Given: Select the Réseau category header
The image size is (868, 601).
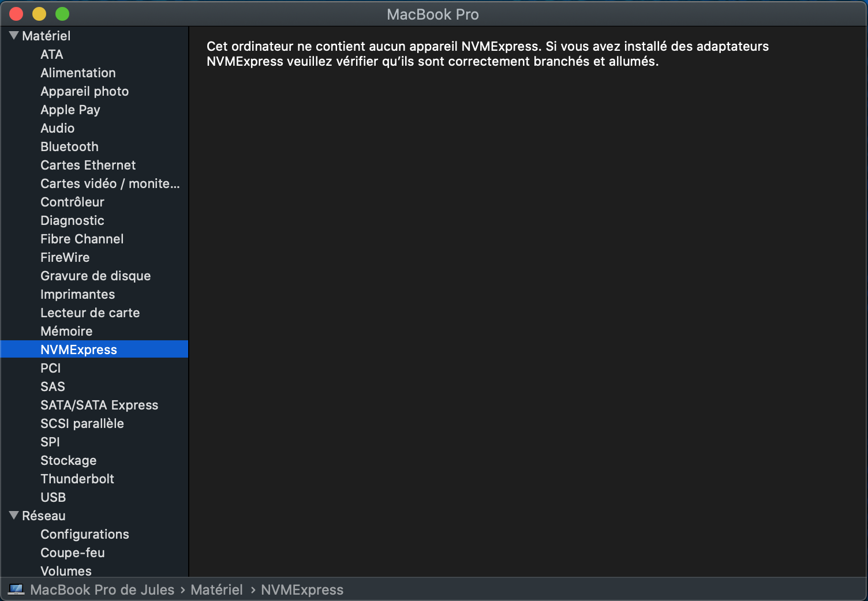Looking at the screenshot, I should (x=44, y=516).
